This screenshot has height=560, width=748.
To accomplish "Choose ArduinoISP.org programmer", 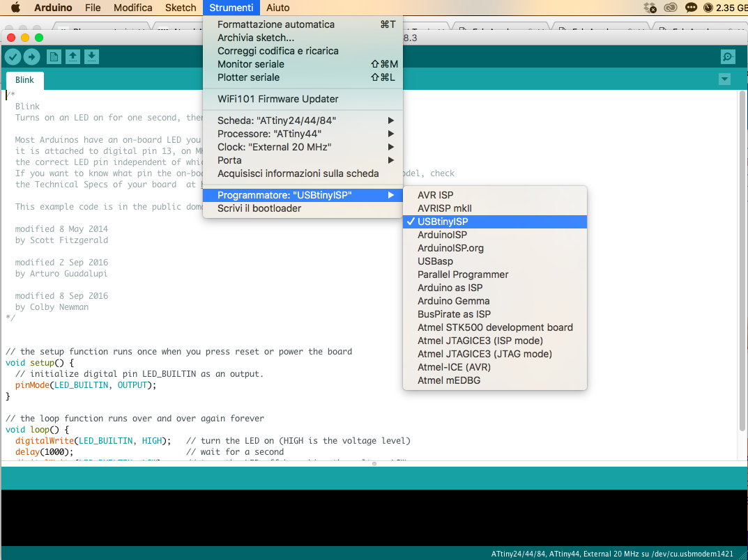I will click(x=495, y=248).
